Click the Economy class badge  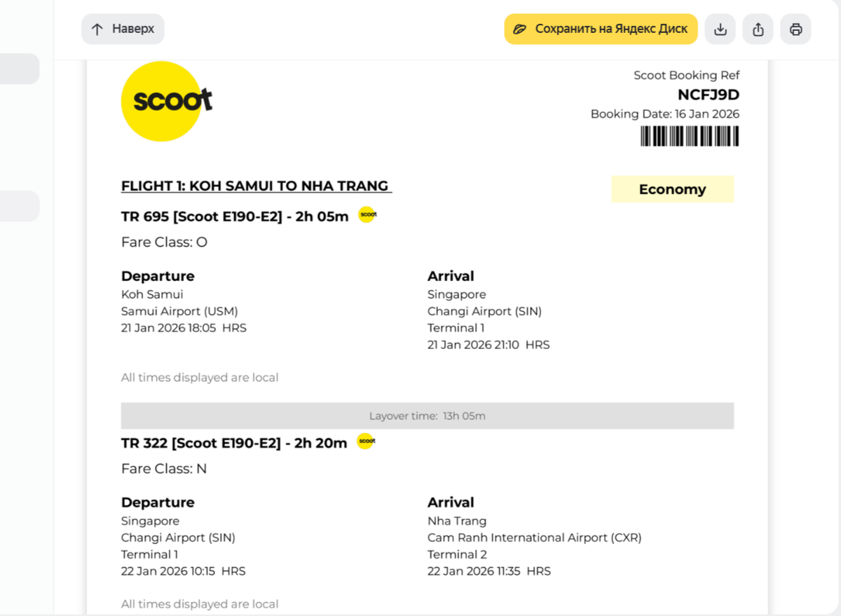point(672,189)
